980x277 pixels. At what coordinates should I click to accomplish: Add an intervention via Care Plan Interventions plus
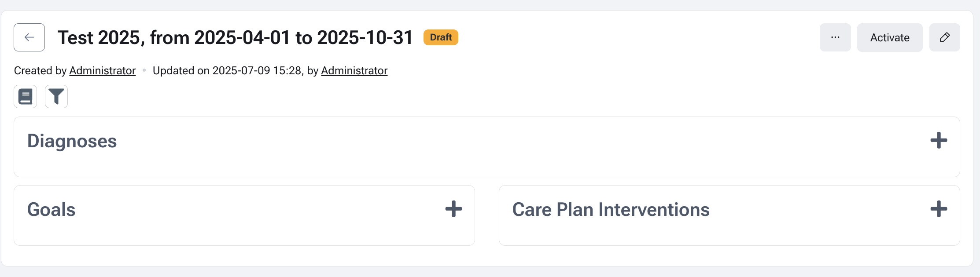coord(939,209)
